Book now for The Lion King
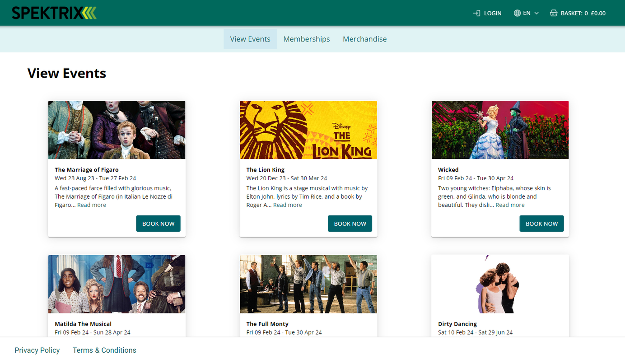 [350, 224]
